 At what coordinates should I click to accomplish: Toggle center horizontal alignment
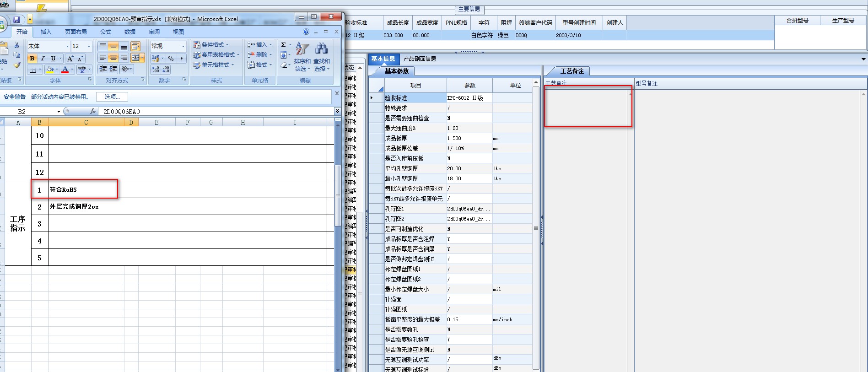coord(113,58)
